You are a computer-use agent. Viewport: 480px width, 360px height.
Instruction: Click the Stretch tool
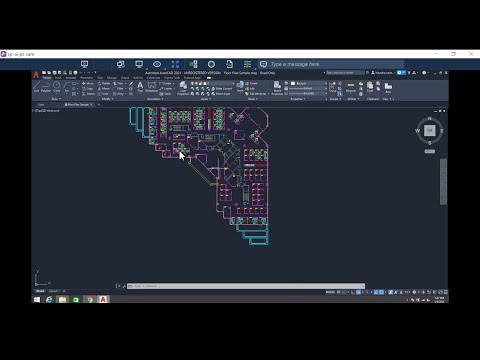click(88, 94)
